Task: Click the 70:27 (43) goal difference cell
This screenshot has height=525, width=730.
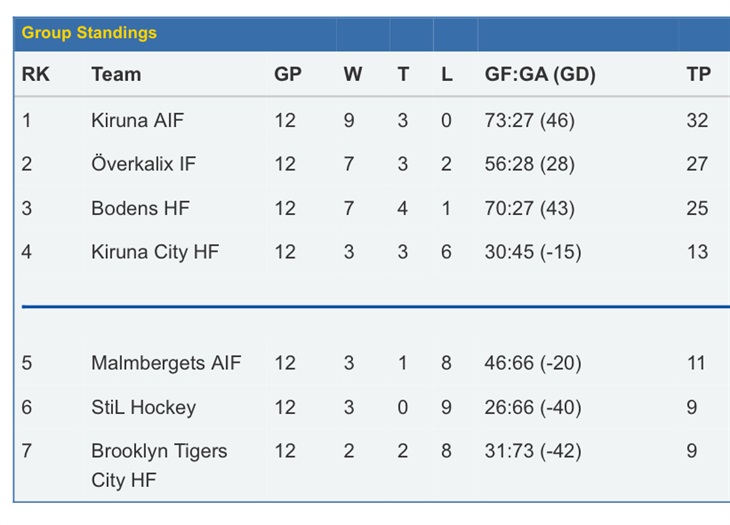Action: (x=529, y=208)
